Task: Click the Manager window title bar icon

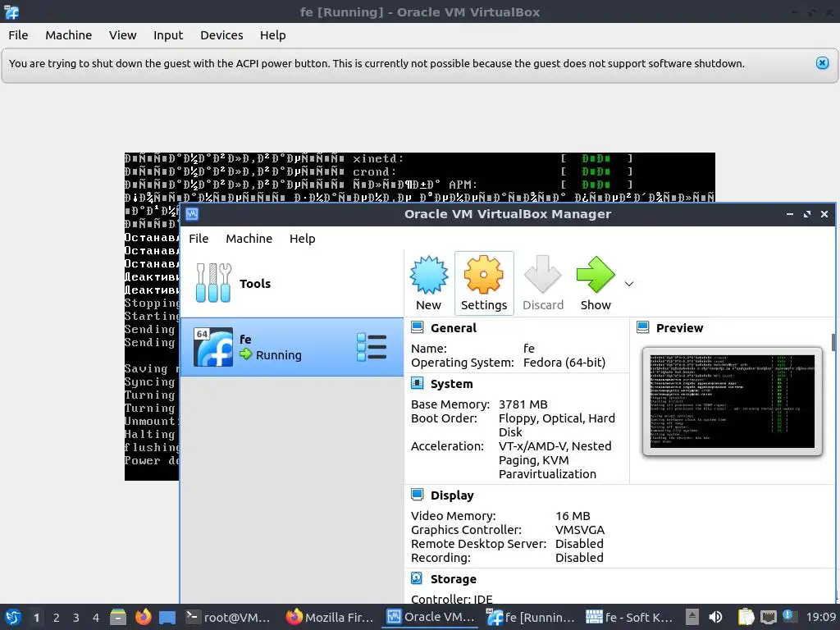Action: 192,214
